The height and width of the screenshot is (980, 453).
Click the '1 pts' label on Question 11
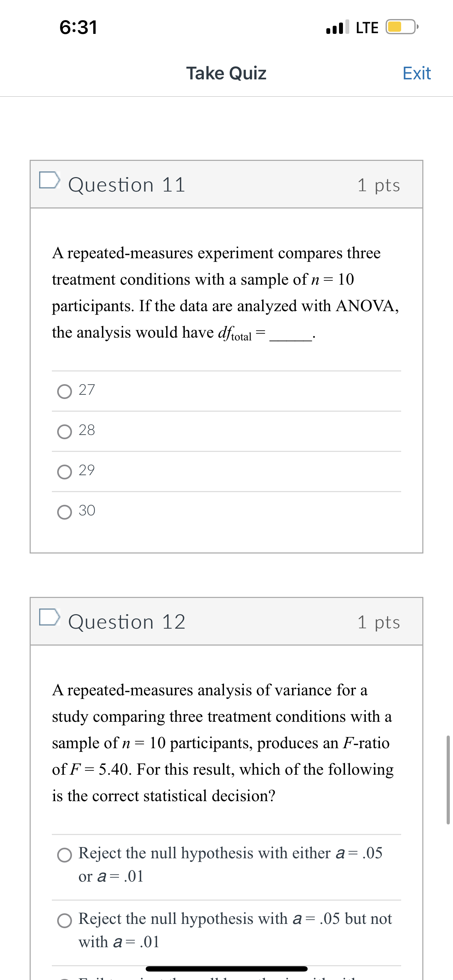(x=380, y=185)
